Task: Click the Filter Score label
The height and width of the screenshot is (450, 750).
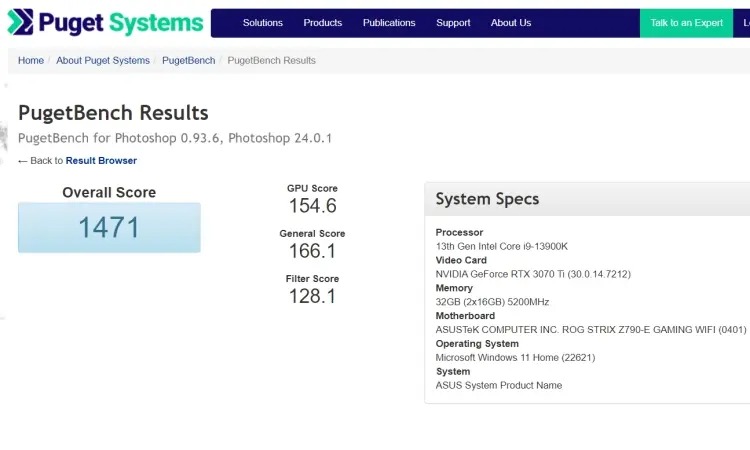Action: (312, 279)
